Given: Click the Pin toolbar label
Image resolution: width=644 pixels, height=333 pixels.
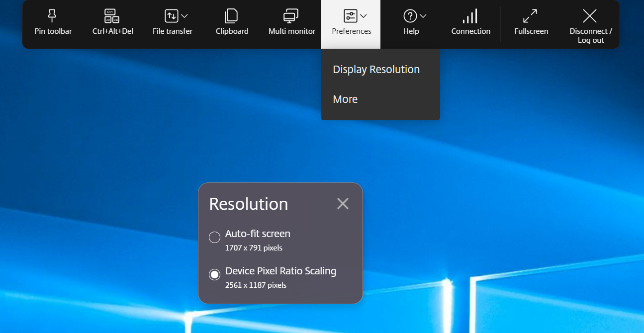Looking at the screenshot, I should coord(53,31).
